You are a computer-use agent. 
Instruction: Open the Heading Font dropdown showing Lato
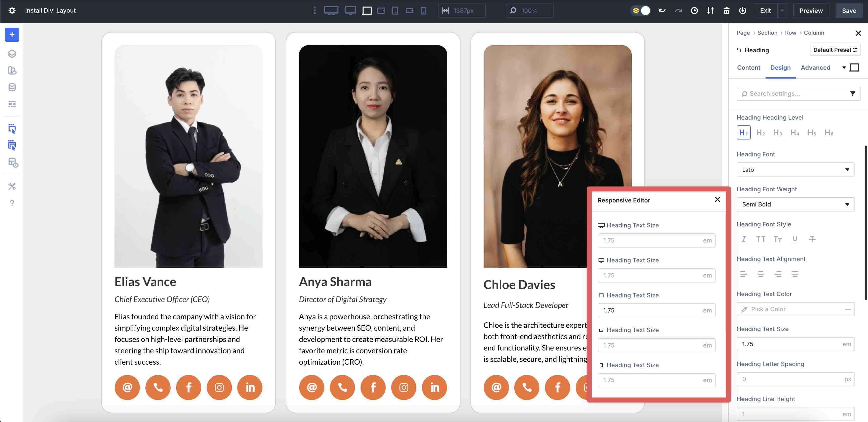pyautogui.click(x=795, y=169)
